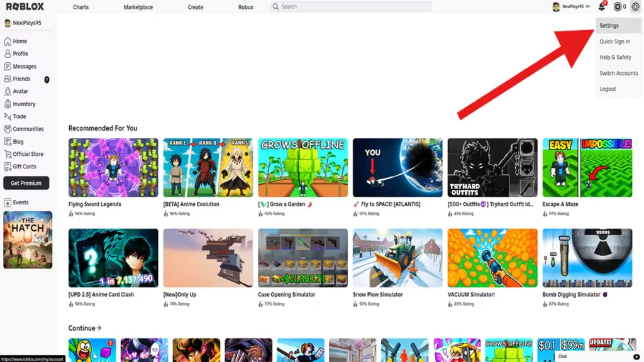644x362 pixels.
Task: Click the Home sidebar icon
Action: click(x=8, y=41)
